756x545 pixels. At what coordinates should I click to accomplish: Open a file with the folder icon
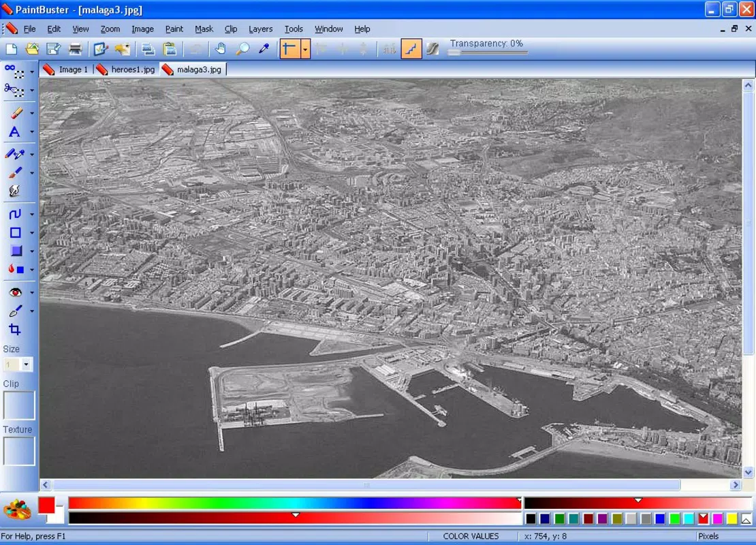pos(32,49)
